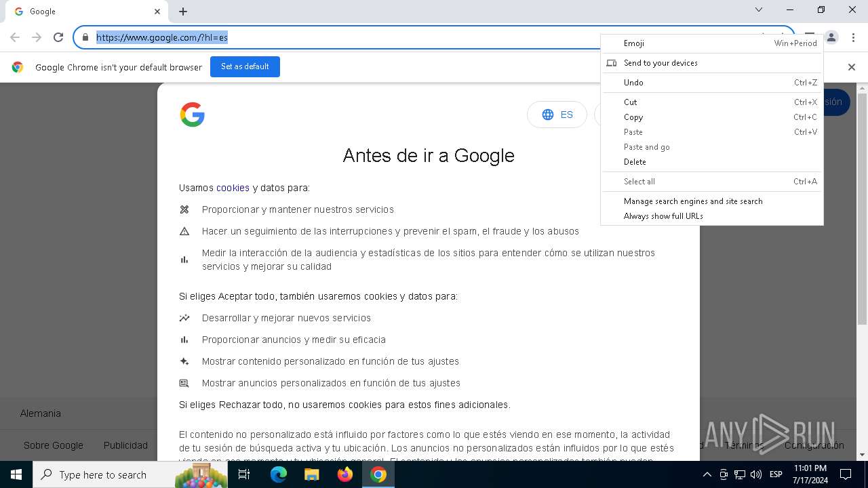Reload the page with refresh icon
The height and width of the screenshot is (488, 868).
(58, 37)
